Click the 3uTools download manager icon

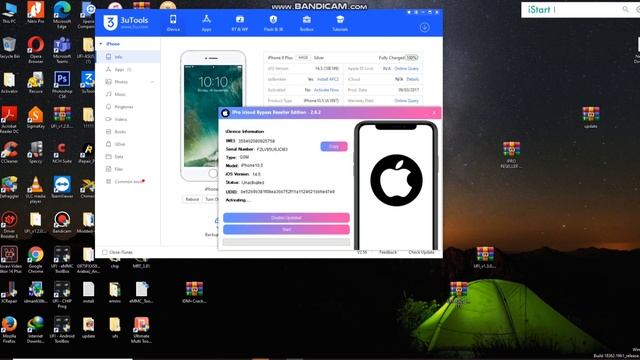(424, 27)
